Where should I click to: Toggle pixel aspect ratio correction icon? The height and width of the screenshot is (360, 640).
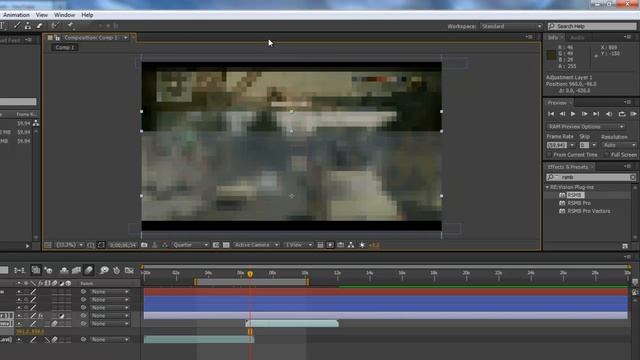[x=320, y=245]
